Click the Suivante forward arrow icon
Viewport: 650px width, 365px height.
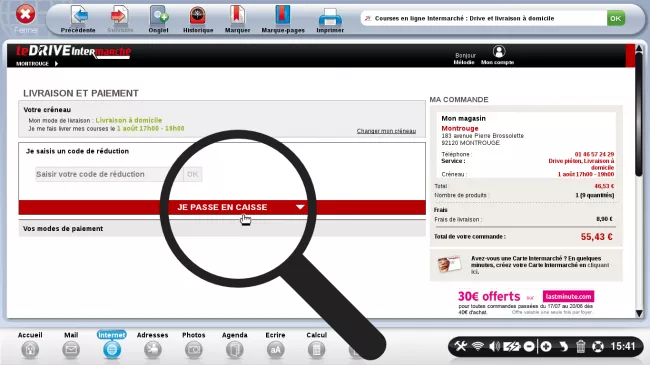click(x=120, y=15)
